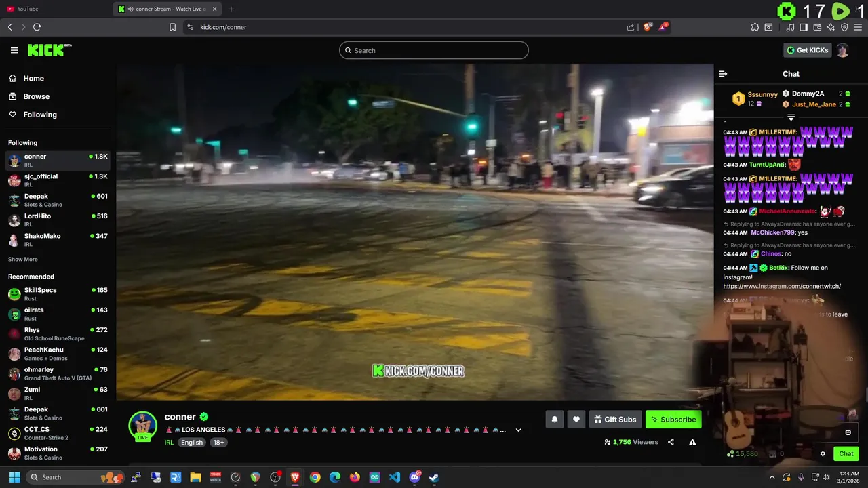The image size is (868, 488).
Task: Click the kick.com/conner address bar
Action: pyautogui.click(x=407, y=27)
